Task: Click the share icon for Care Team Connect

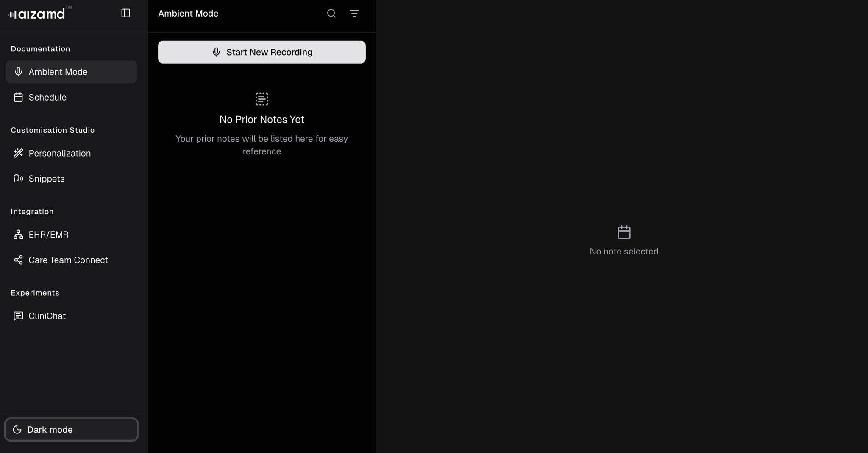Action: click(18, 260)
